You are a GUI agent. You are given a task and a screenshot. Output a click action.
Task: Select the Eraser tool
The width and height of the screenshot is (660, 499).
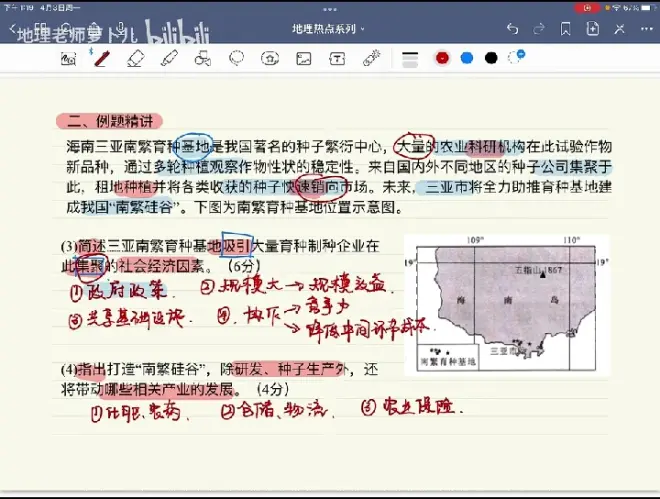(x=136, y=58)
